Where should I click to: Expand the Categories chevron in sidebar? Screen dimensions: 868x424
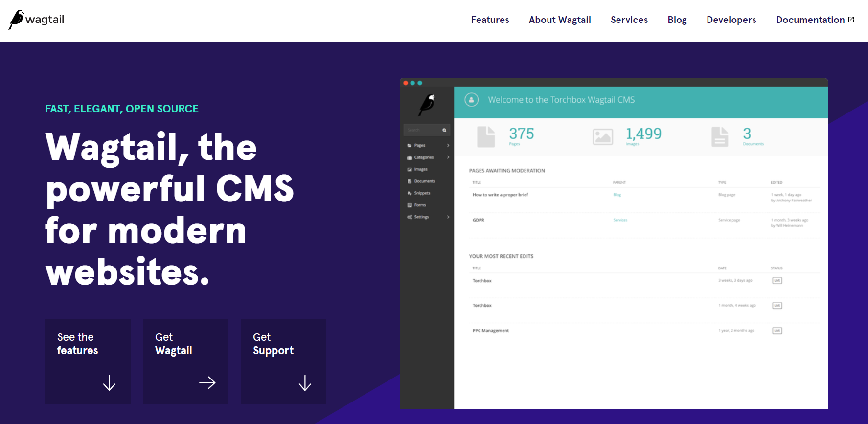click(x=448, y=157)
